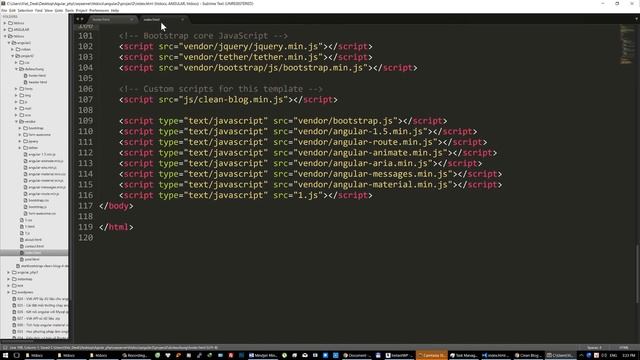Screen dimensions: 640x360
Task: Expand the scss folder
Action: pyautogui.click(x=16, y=115)
